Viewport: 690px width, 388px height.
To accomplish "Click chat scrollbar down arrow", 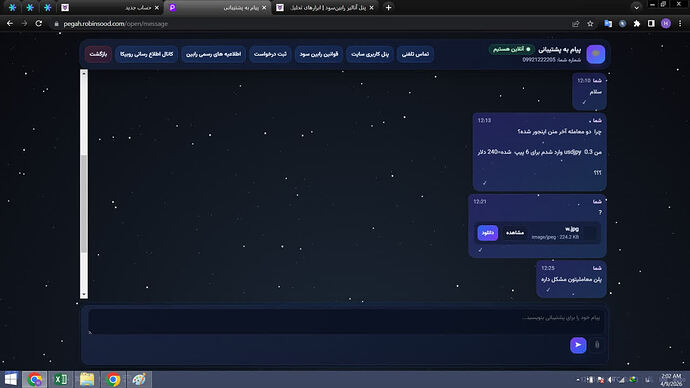I will [84, 294].
